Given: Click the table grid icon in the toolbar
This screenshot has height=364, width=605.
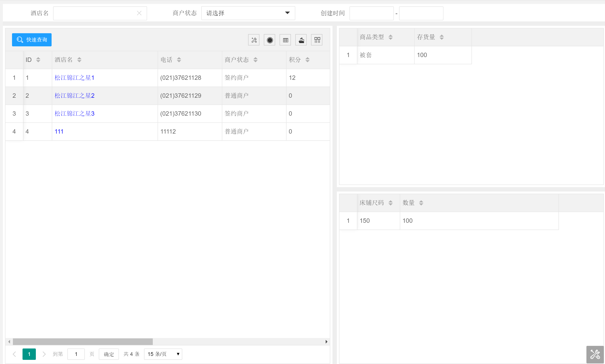Looking at the screenshot, I should click(285, 40).
